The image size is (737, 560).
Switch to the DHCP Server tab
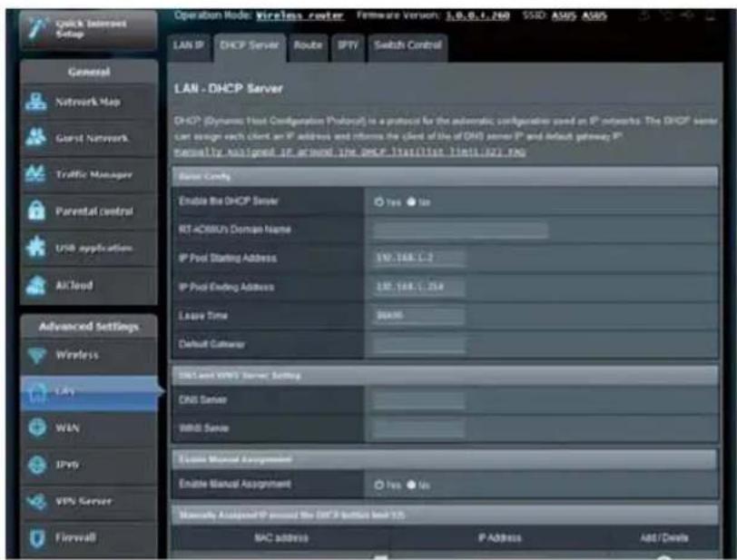click(250, 46)
